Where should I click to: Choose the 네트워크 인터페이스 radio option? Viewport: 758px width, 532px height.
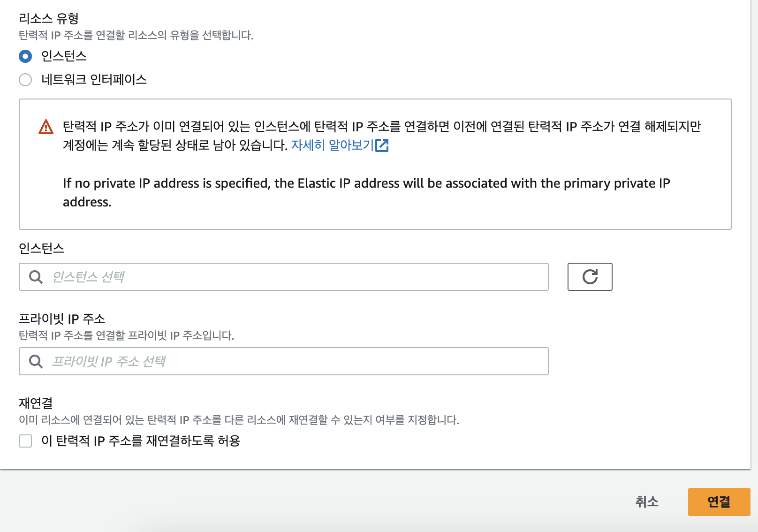click(25, 80)
